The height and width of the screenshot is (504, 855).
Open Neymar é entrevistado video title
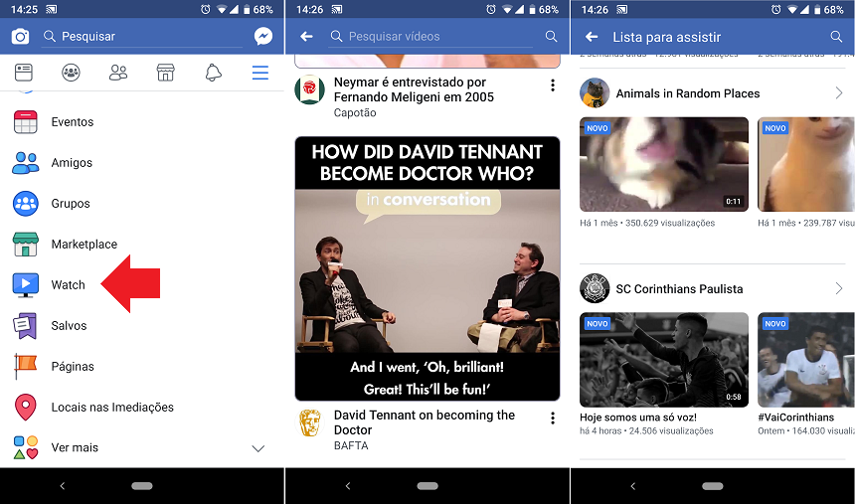pyautogui.click(x=414, y=89)
